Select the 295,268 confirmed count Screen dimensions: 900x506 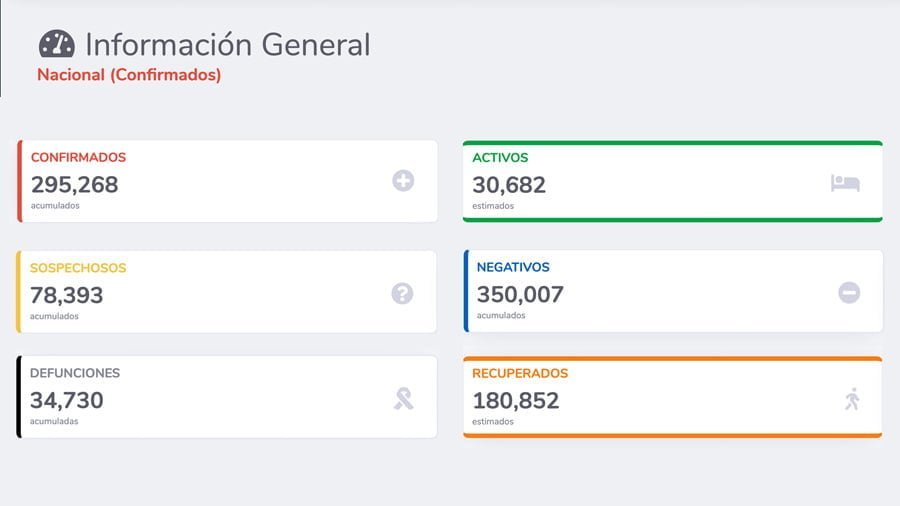coord(74,184)
